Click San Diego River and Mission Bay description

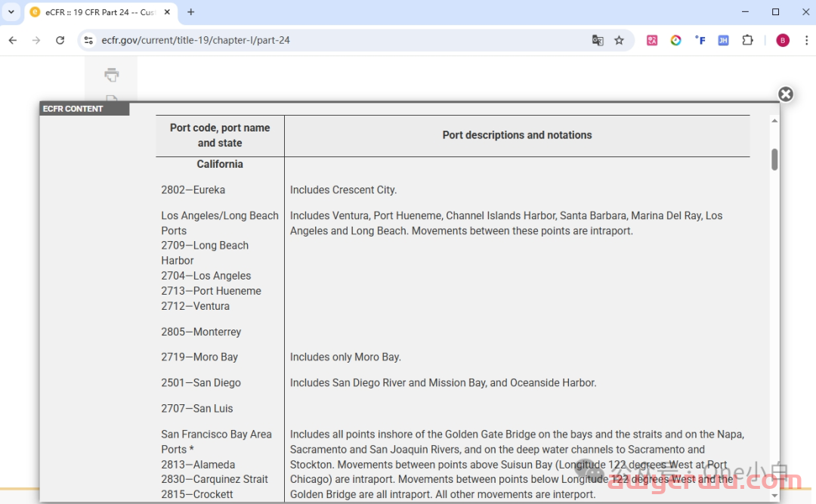443,382
